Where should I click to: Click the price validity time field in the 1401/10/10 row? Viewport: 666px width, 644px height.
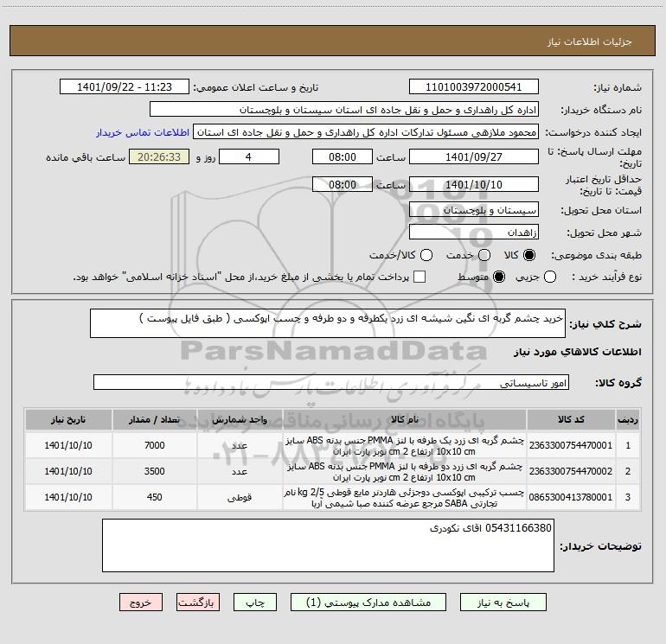343,184
